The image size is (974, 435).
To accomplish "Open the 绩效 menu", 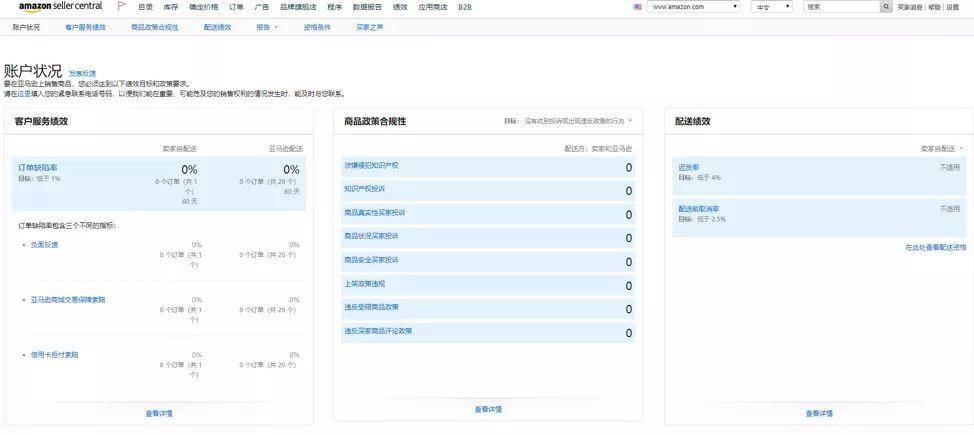I will pos(400,7).
